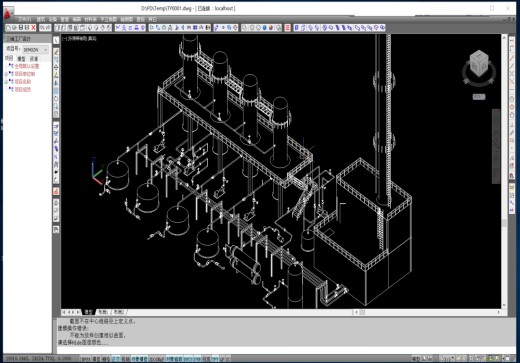Select the first red item in project tree
This screenshot has width=520, height=363.
(26, 66)
